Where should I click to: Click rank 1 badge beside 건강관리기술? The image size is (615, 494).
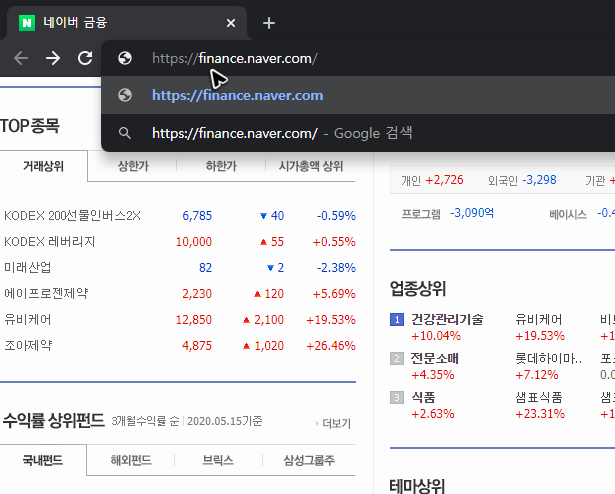[x=397, y=319]
